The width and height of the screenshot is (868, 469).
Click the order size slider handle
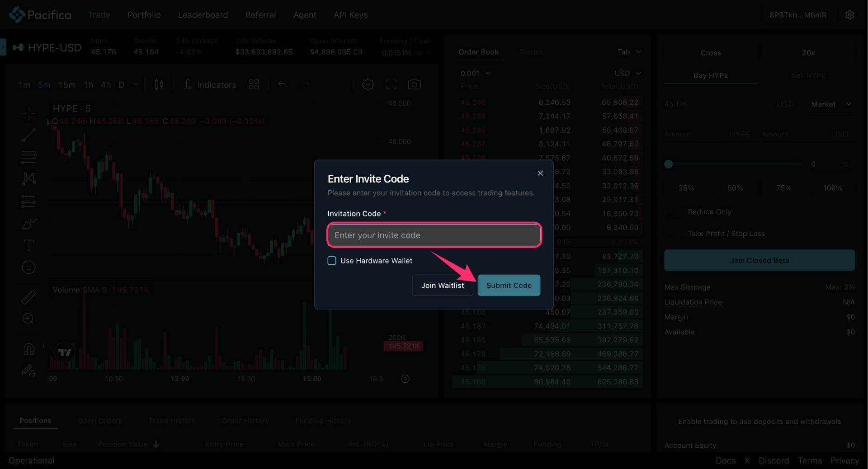click(x=669, y=164)
